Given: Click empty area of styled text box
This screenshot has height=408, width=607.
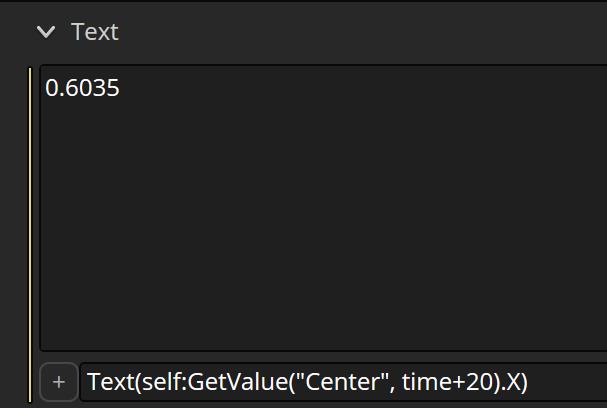Looking at the screenshot, I should coord(323,225).
